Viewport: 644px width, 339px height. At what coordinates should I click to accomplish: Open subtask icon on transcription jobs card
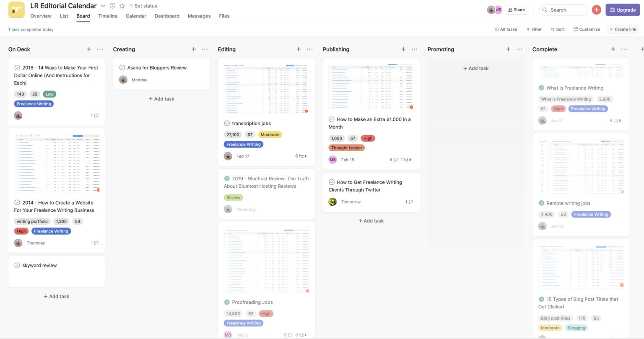302,156
